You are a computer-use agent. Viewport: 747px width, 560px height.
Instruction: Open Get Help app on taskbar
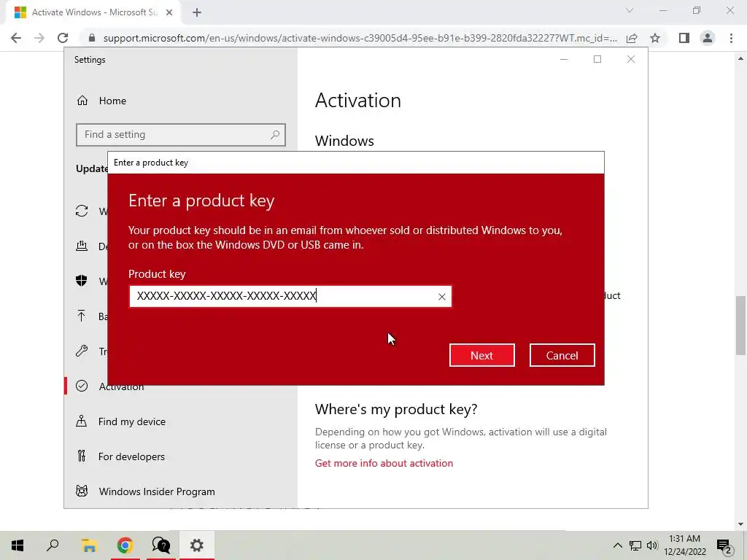pos(160,545)
